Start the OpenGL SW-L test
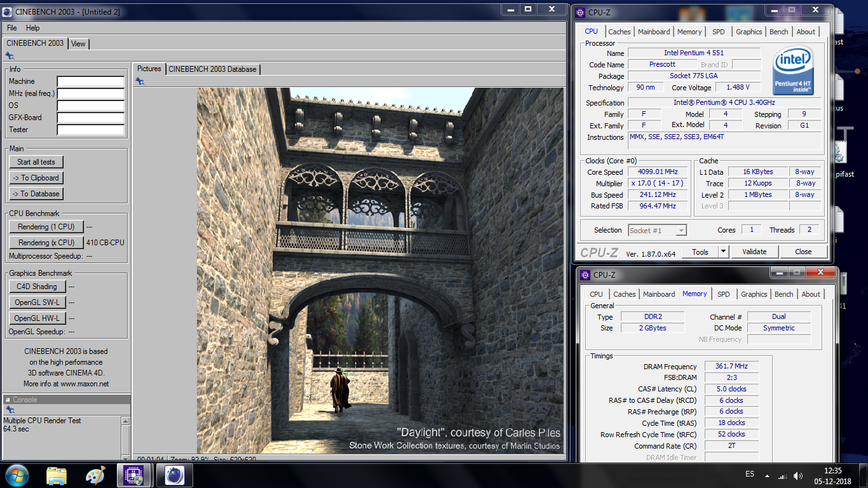The height and width of the screenshot is (488, 868). tap(37, 302)
